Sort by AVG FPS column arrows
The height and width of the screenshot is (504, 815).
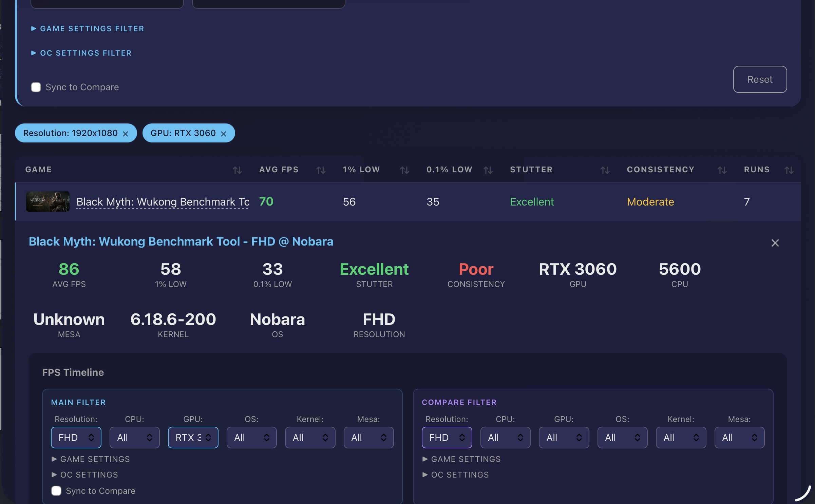pos(321,170)
